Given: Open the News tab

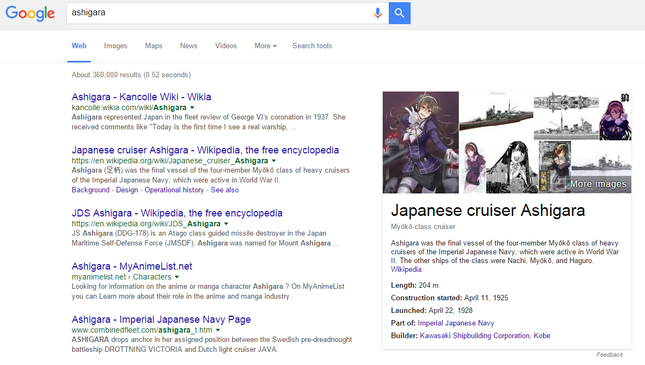Looking at the screenshot, I should [188, 46].
